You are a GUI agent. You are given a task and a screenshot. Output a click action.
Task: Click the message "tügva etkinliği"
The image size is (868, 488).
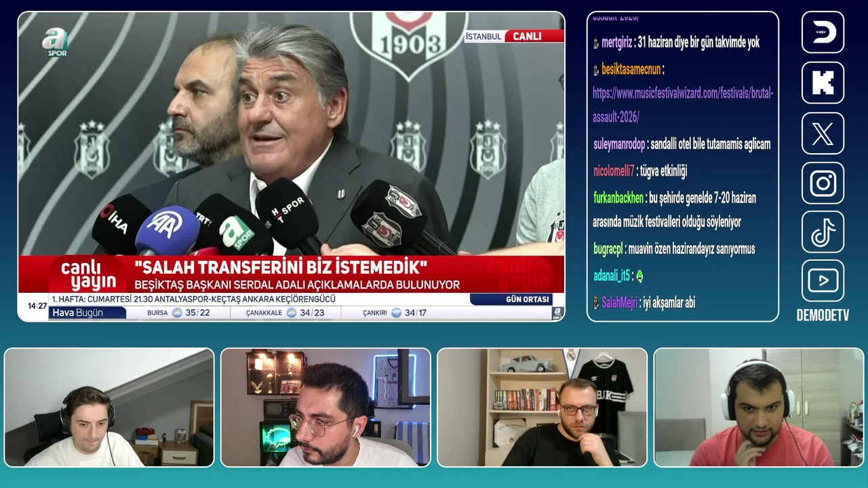pos(664,171)
